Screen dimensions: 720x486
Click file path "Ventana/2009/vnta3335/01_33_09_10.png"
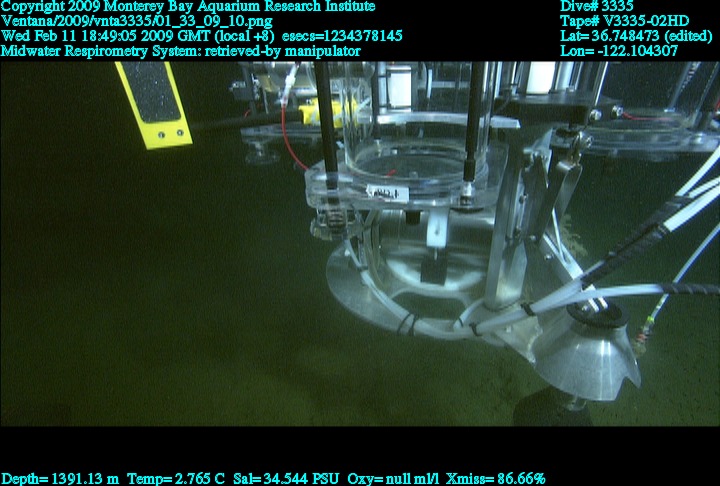point(136,21)
